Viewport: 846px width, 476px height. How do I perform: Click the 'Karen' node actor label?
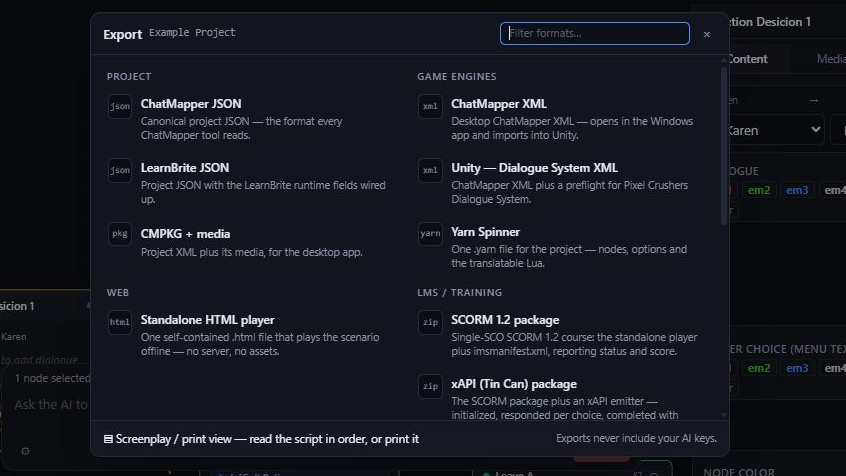coord(13,337)
